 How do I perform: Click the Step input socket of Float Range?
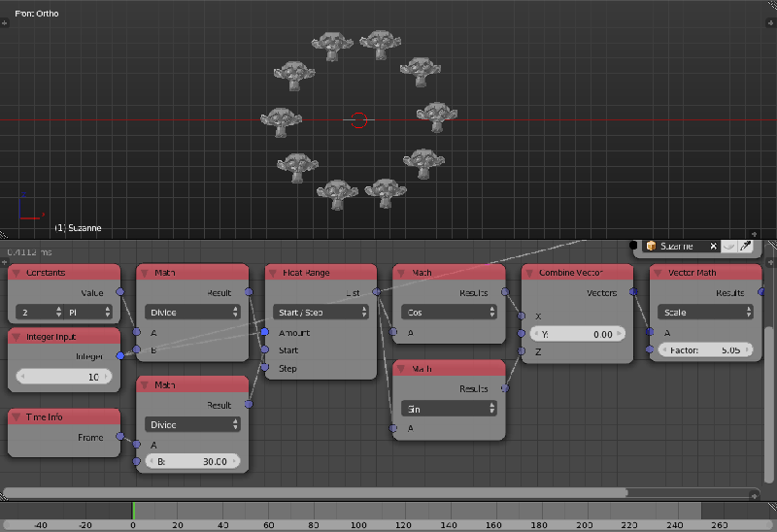(x=265, y=368)
